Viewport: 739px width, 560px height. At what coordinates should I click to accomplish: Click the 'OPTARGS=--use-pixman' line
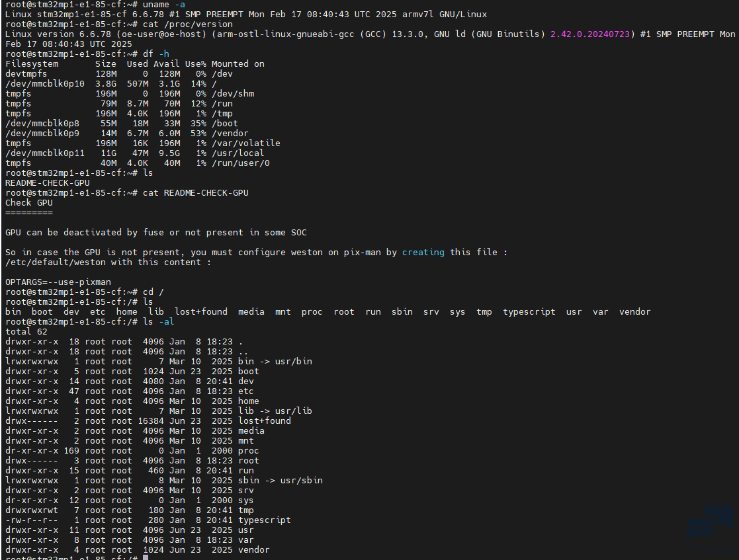click(58, 282)
